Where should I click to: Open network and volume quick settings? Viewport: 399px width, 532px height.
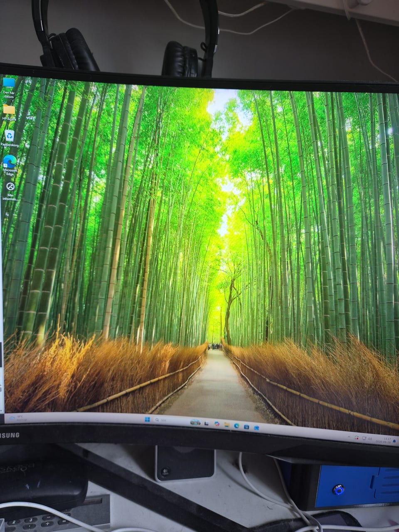[367, 438]
